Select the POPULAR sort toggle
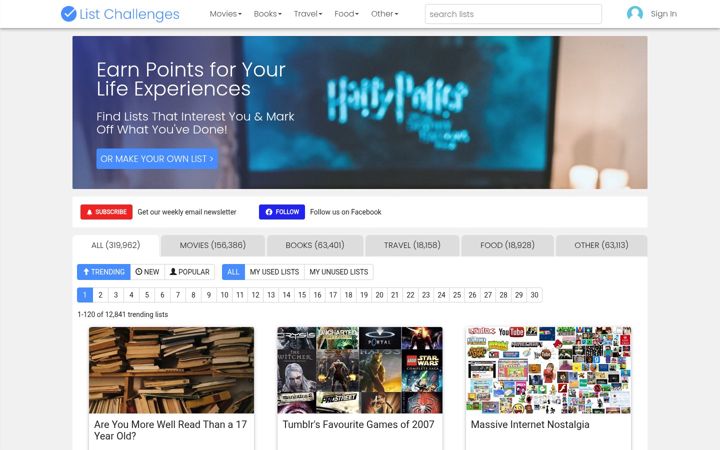Screen dimensions: 720x450 (190, 272)
